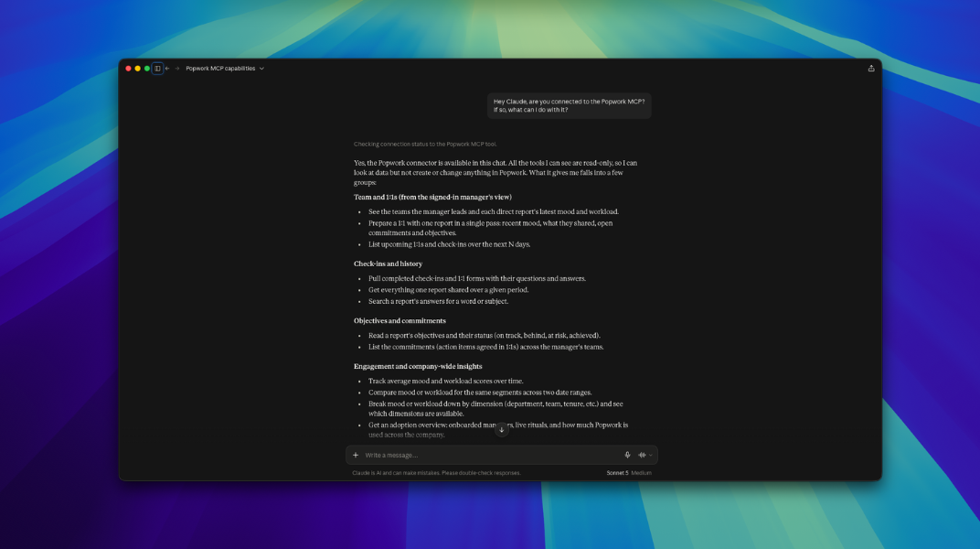
Task: Click bullet List the commitments across teams
Action: point(485,347)
